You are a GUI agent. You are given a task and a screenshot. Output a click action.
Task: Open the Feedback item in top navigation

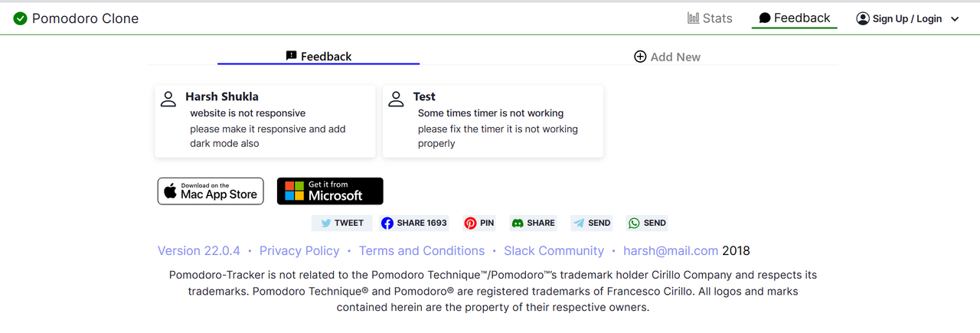pyautogui.click(x=794, y=18)
